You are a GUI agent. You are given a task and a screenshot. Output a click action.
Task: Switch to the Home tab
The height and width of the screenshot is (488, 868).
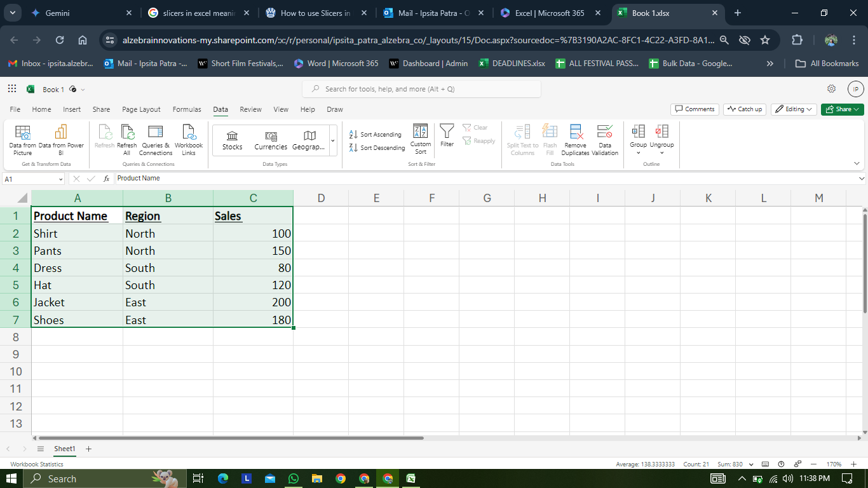[x=41, y=109]
